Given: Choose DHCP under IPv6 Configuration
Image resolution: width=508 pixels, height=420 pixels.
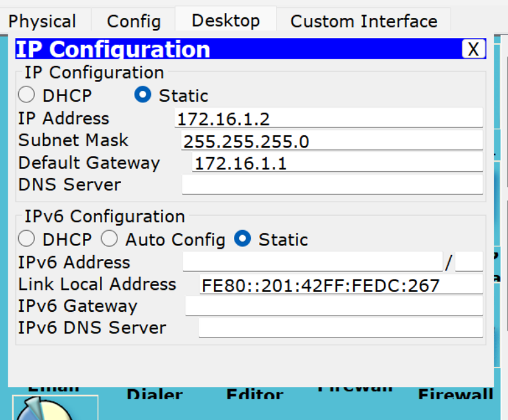Looking at the screenshot, I should click(x=26, y=240).
